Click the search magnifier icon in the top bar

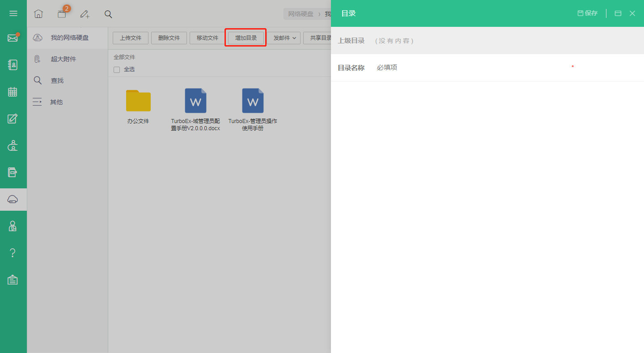coord(108,14)
